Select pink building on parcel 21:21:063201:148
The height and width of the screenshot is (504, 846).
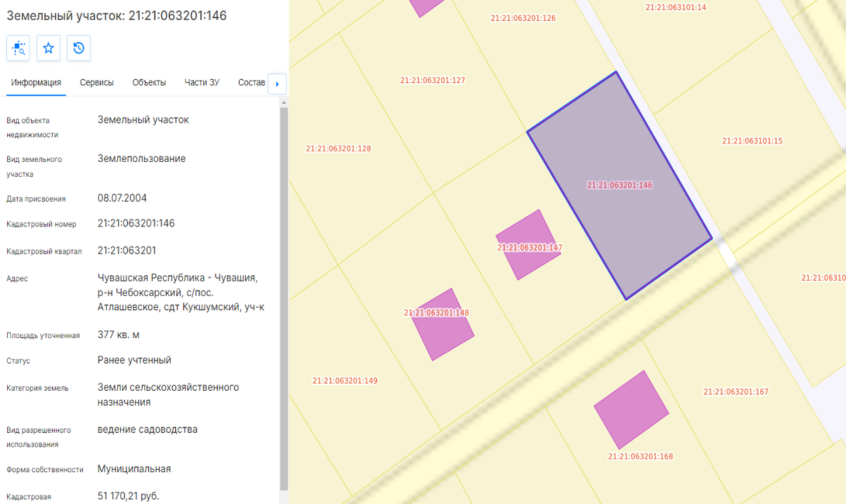tap(443, 324)
